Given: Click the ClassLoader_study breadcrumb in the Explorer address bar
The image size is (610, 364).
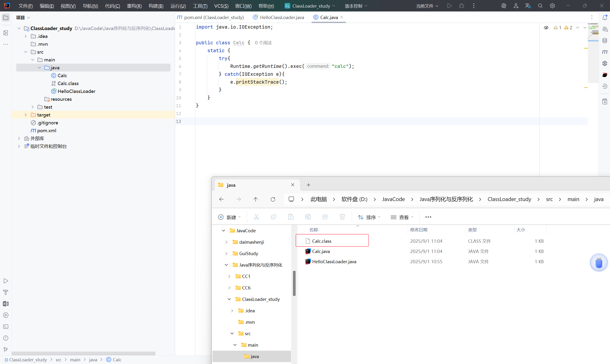Looking at the screenshot, I should tap(509, 199).
